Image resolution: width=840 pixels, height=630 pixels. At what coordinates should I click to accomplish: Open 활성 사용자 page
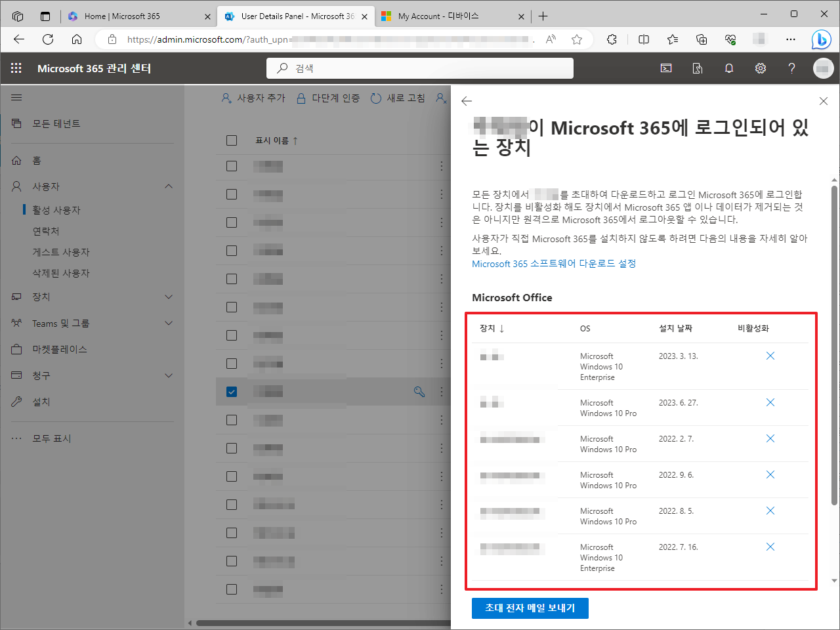56,210
